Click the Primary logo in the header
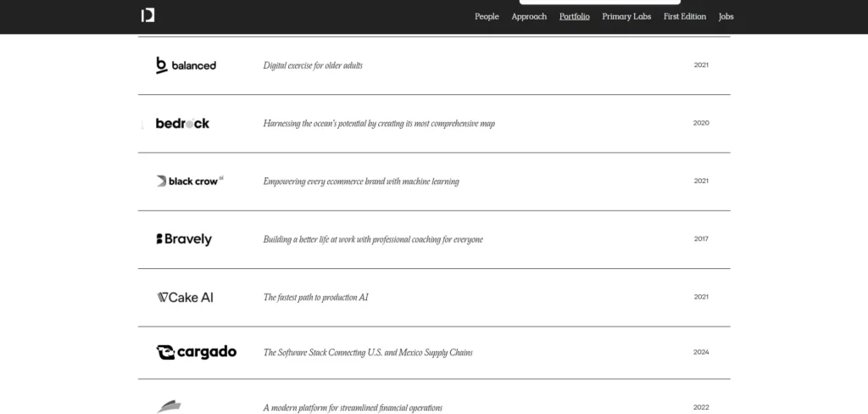 tap(147, 15)
